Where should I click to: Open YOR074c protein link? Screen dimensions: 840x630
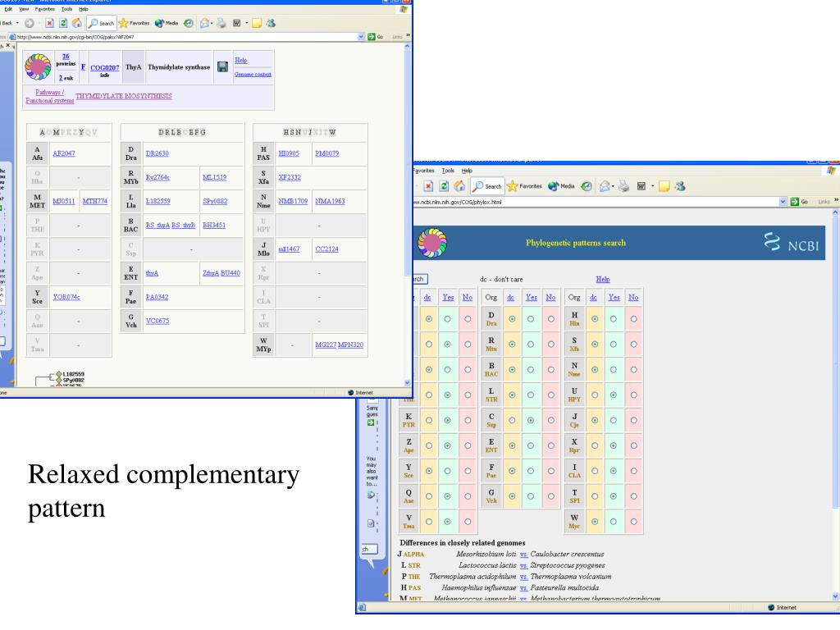click(x=66, y=297)
